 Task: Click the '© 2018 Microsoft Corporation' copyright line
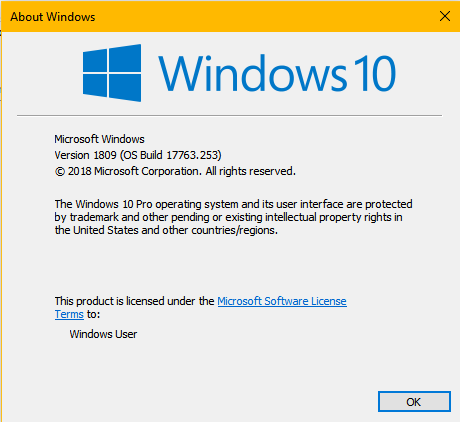point(175,171)
